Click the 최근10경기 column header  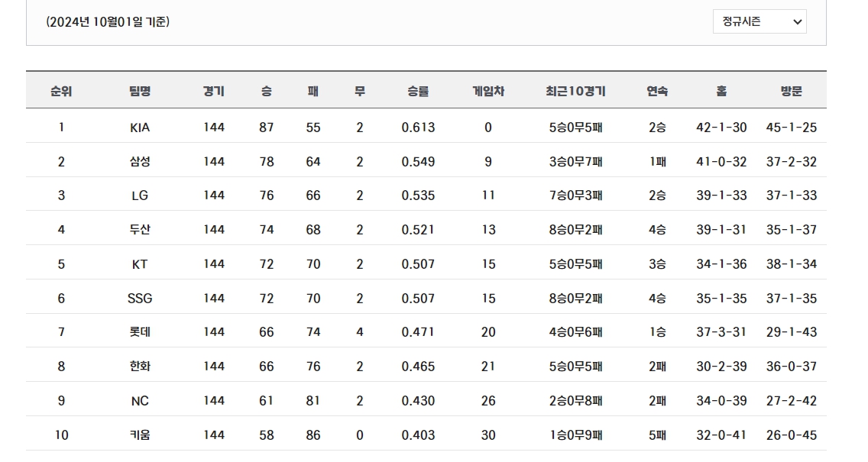[x=575, y=92]
